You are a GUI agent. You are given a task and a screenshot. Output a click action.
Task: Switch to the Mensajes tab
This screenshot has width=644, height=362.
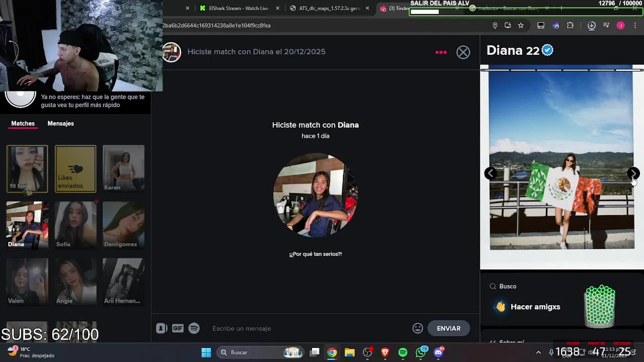60,124
